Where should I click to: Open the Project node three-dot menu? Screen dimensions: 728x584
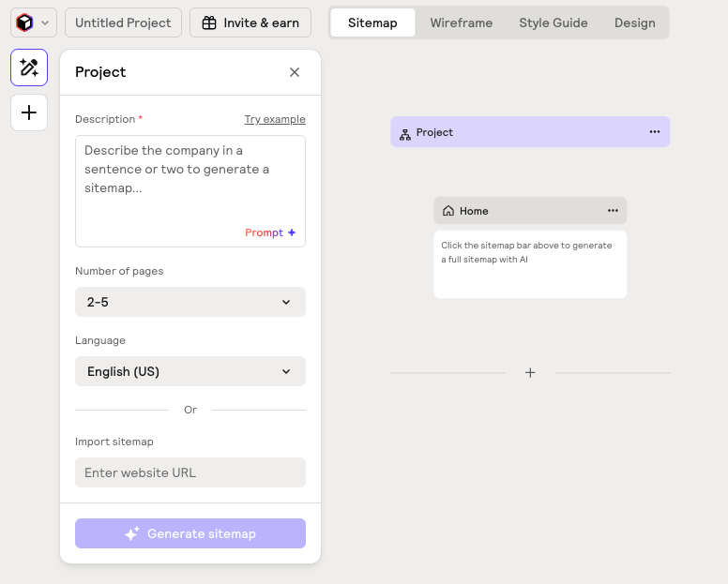tap(655, 132)
